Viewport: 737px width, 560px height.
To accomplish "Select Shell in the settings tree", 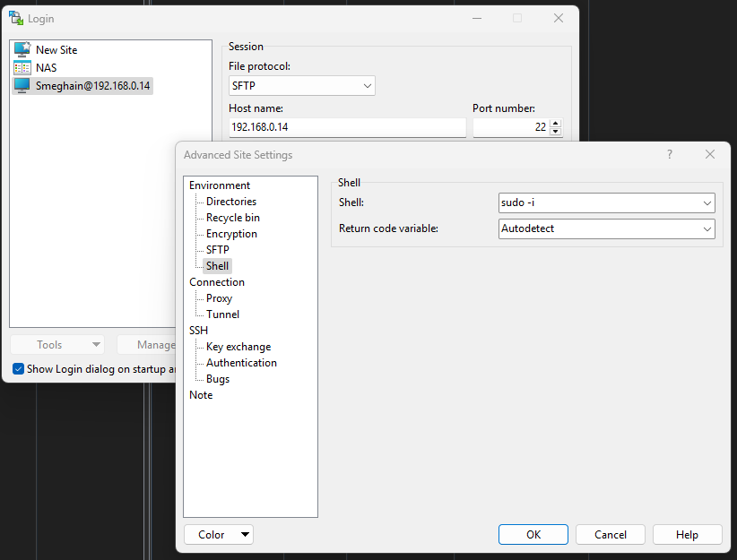I will click(x=217, y=266).
